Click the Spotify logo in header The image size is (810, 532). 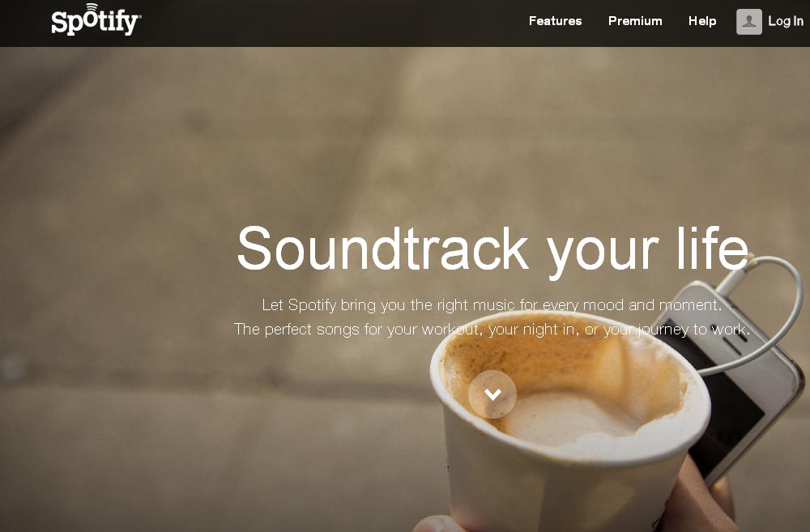(96, 20)
